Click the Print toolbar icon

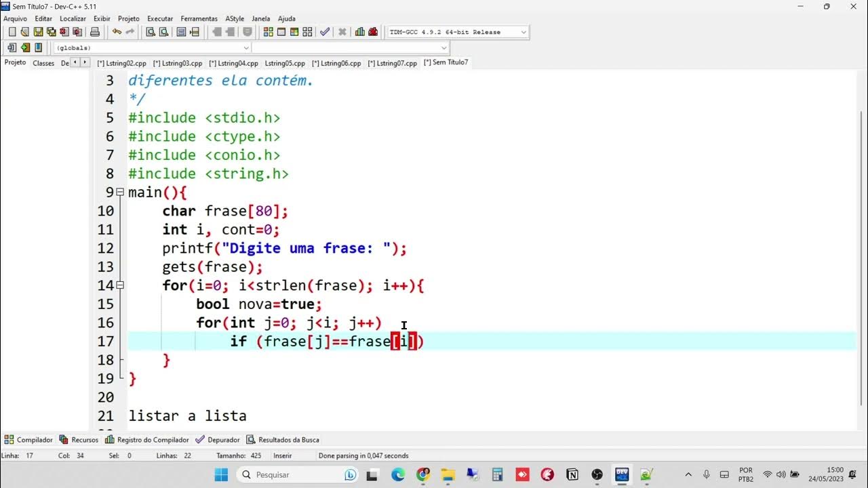[95, 32]
